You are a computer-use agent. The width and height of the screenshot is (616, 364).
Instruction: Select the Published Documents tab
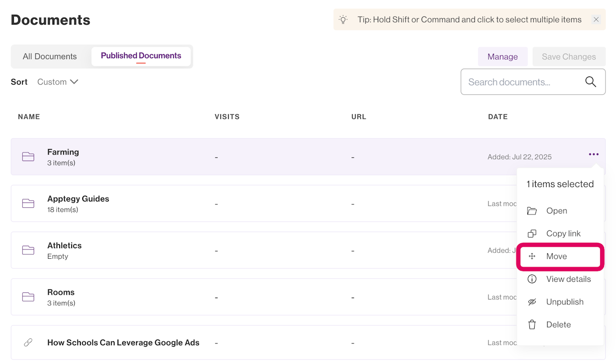click(141, 56)
